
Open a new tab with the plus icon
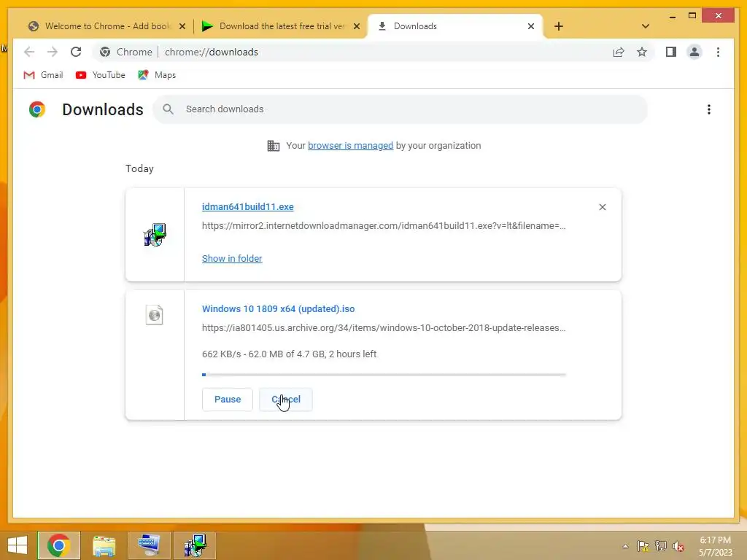[x=558, y=26]
